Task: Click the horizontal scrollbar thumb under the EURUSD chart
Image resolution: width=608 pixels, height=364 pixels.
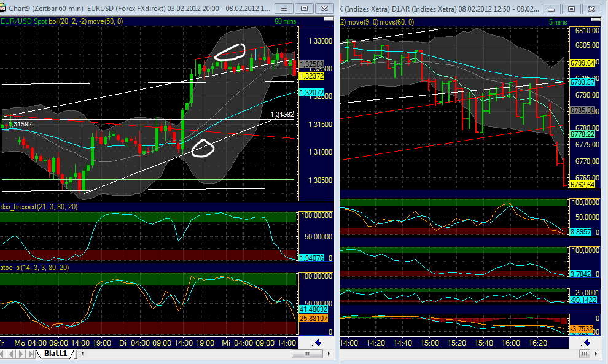Action: (307, 353)
